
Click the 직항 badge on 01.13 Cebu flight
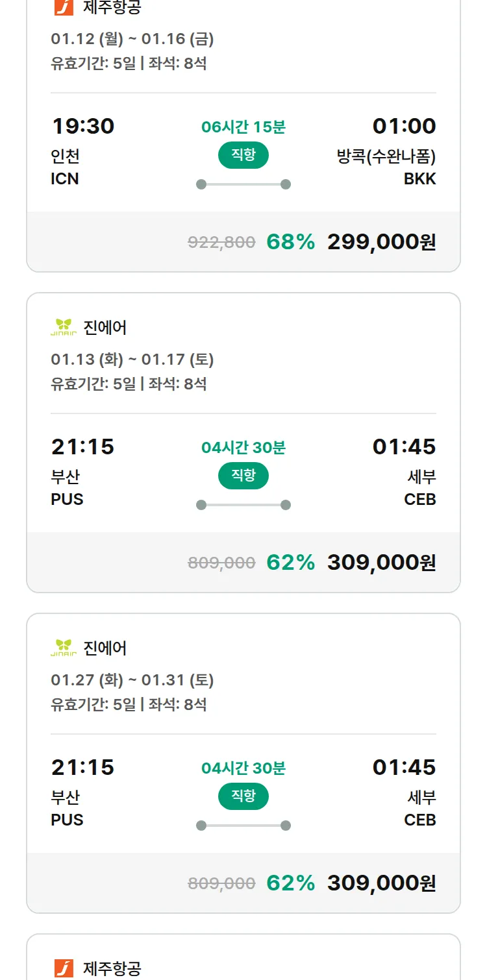tap(243, 476)
